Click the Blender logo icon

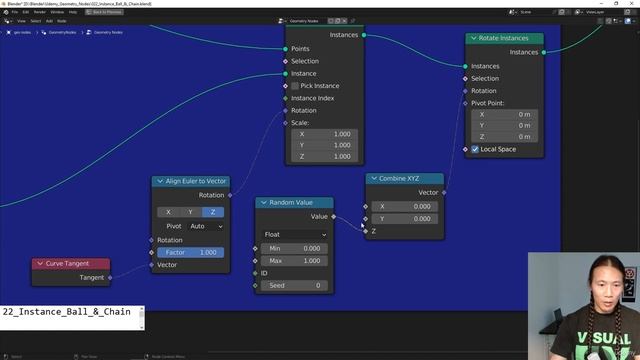[6, 12]
